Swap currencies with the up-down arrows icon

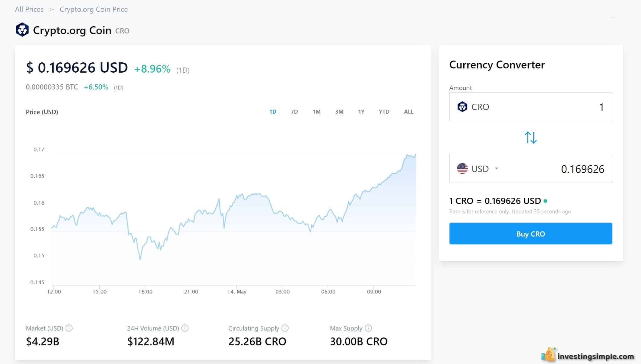pos(531,137)
